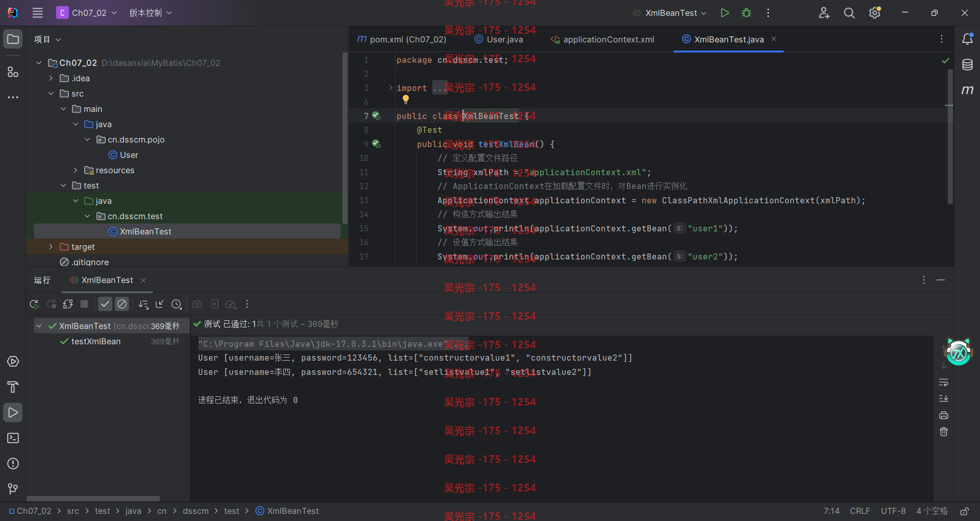Open Search Everywhere magnifier icon

point(849,13)
